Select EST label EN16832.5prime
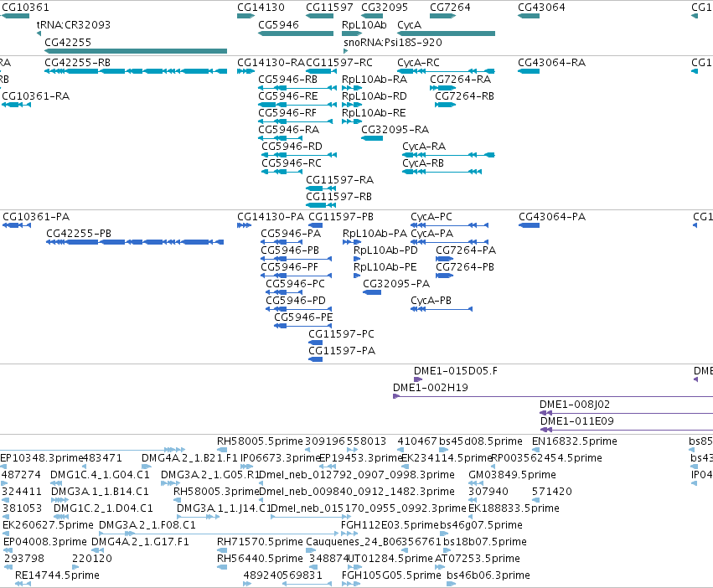Viewport: 713px width, 588px height. coord(574,442)
